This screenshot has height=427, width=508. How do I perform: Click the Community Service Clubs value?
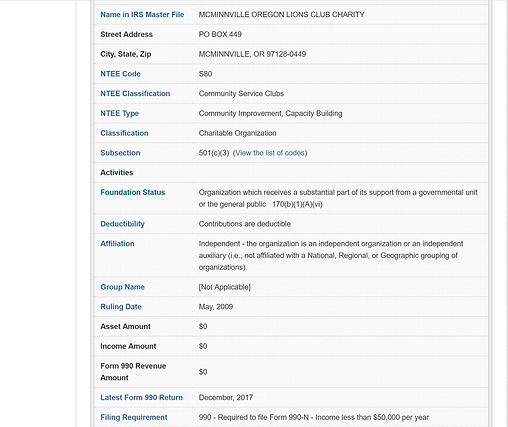click(241, 94)
